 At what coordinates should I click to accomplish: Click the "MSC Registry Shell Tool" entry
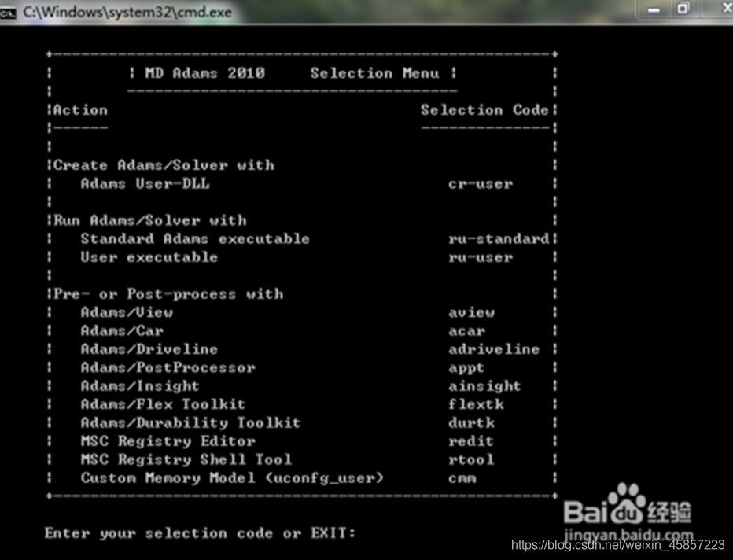click(186, 459)
